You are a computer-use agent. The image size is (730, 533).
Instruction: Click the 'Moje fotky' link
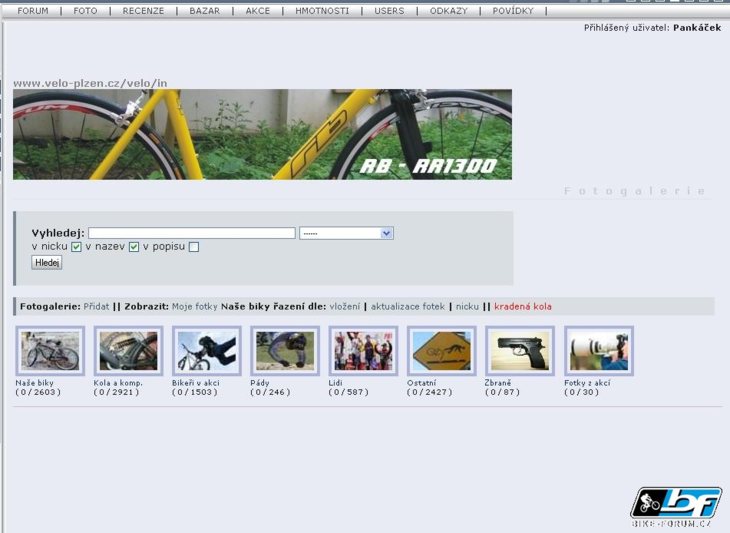pyautogui.click(x=194, y=306)
